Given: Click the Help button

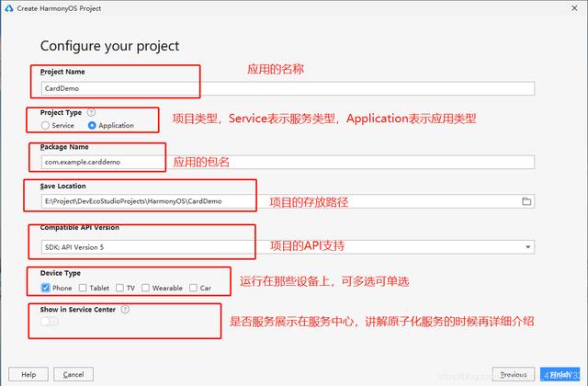Looking at the screenshot, I should click(x=28, y=374).
